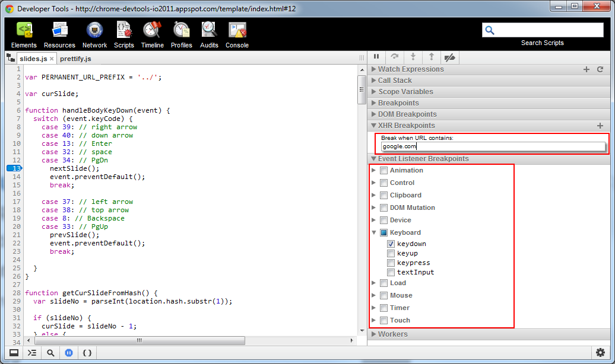Tick the Clipboard events checkbox

click(384, 196)
